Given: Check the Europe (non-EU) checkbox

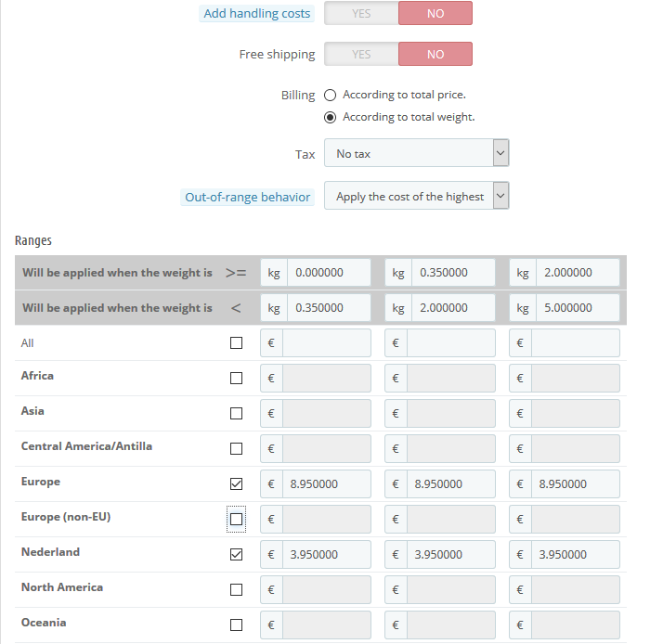Looking at the screenshot, I should click(x=236, y=520).
